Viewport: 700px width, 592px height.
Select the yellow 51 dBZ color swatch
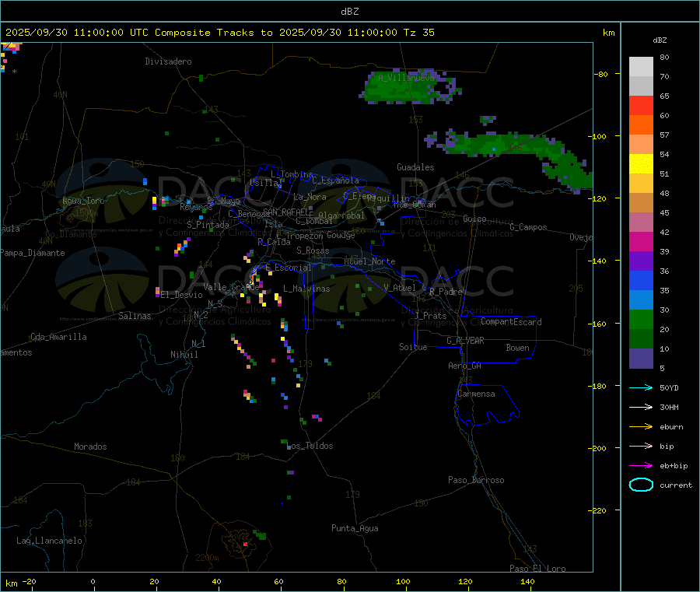pyautogui.click(x=641, y=164)
